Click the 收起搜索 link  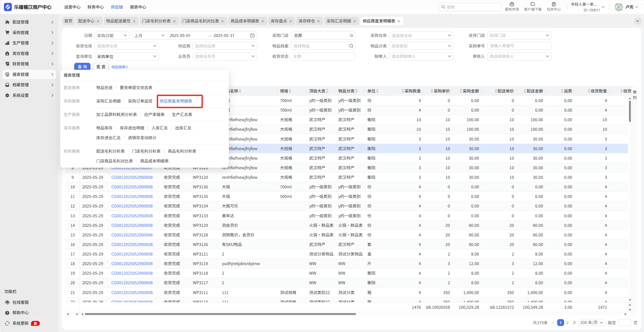pos(120,67)
